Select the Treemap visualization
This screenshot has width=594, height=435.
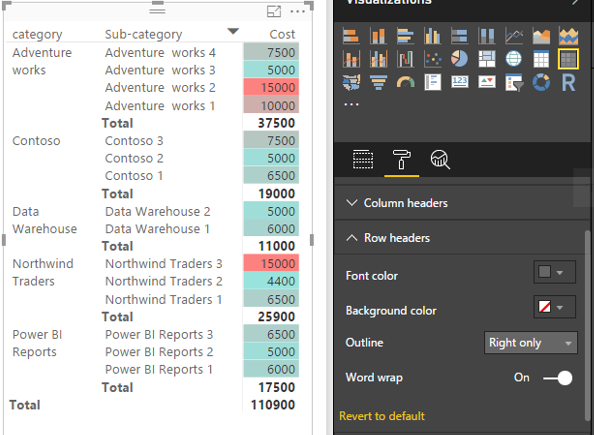[487, 59]
